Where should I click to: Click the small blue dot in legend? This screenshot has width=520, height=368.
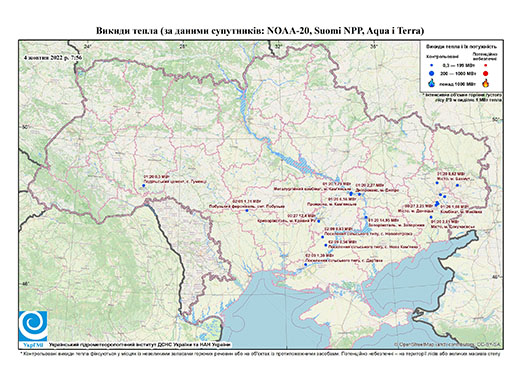coord(432,65)
